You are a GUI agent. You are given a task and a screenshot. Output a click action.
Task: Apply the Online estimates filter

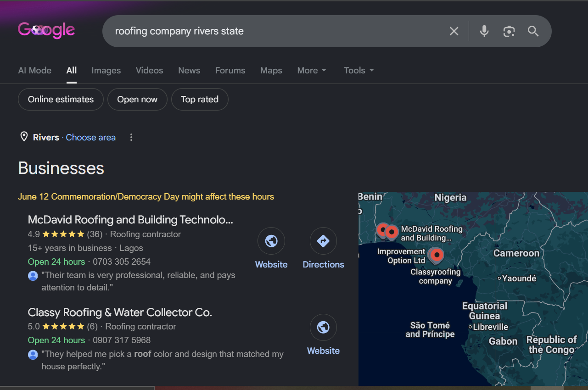point(61,99)
